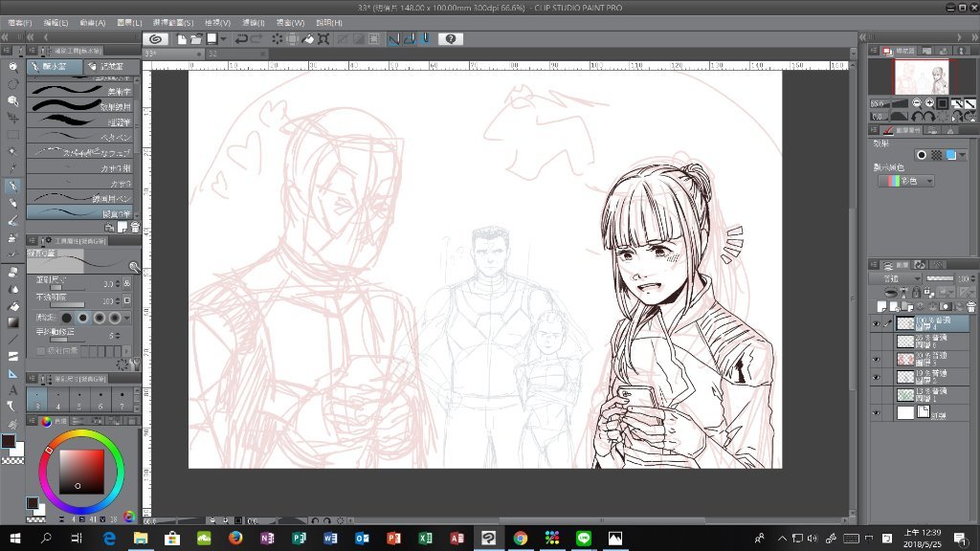Select the Move layer tool

(12, 118)
